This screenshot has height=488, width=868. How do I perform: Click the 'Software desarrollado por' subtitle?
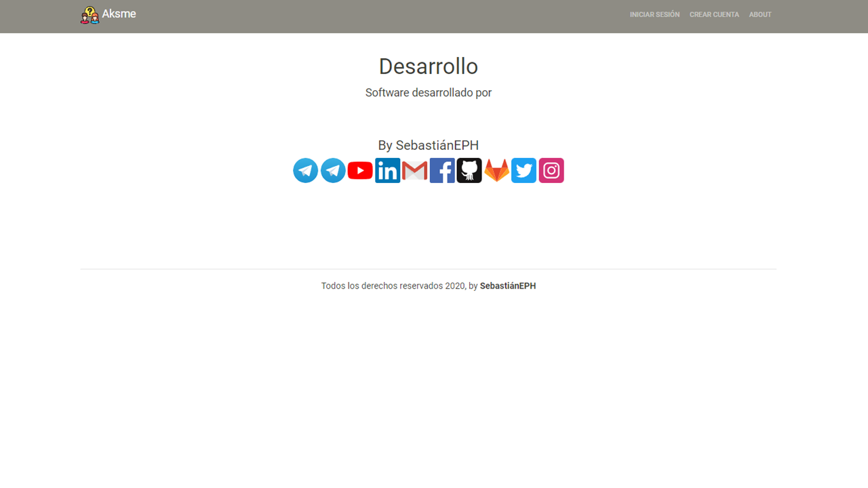click(429, 93)
